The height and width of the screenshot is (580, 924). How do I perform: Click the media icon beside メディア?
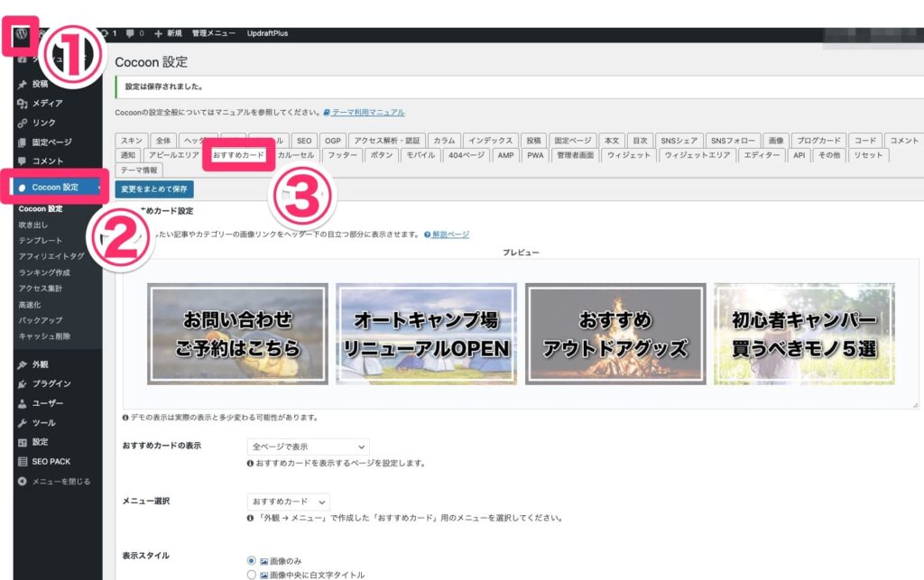click(x=23, y=104)
